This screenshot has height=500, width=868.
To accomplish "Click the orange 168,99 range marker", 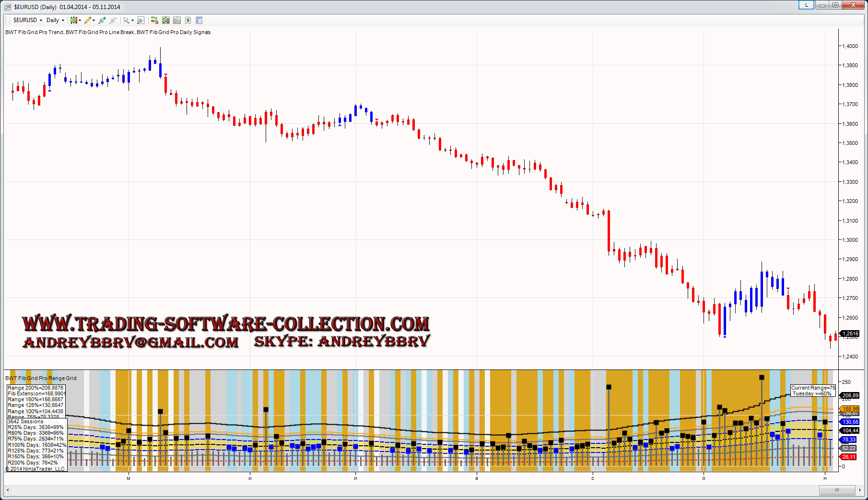I will pyautogui.click(x=850, y=409).
